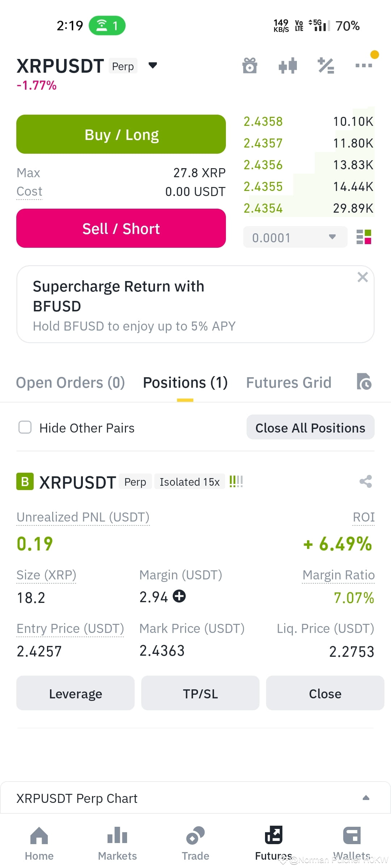Tap the order book layout icon
The height and width of the screenshot is (868, 391).
(x=364, y=237)
